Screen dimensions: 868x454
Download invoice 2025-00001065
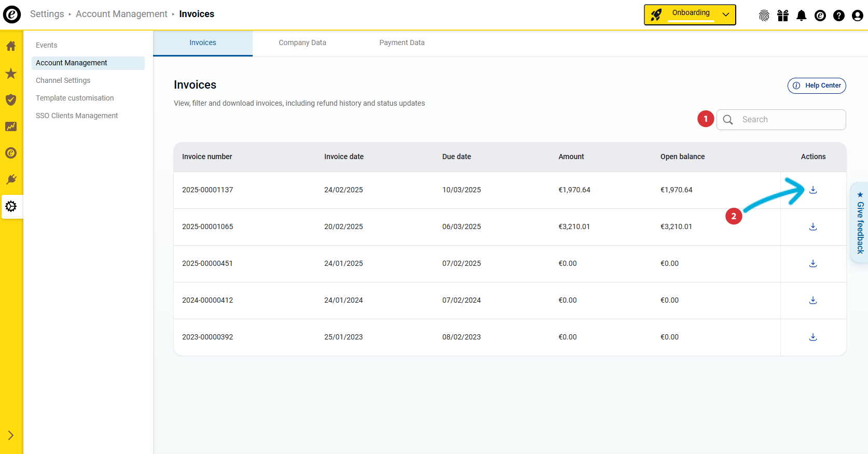[x=813, y=227]
